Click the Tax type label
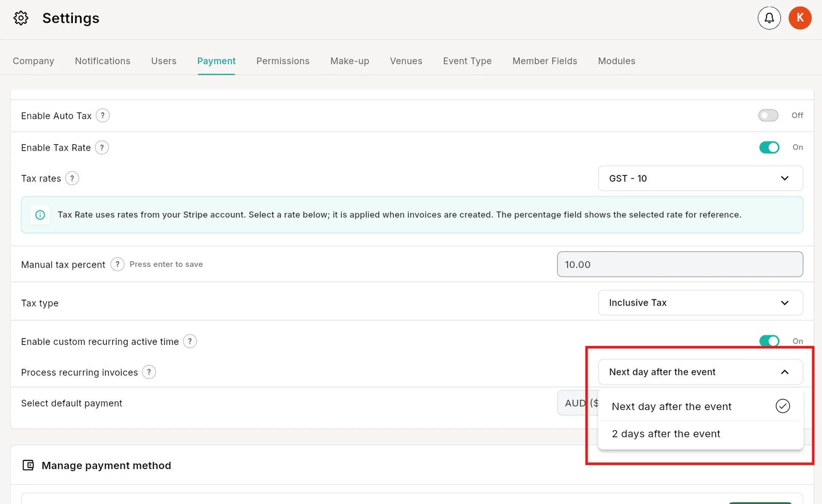Screen dimensions: 822x504 [x=40, y=303]
